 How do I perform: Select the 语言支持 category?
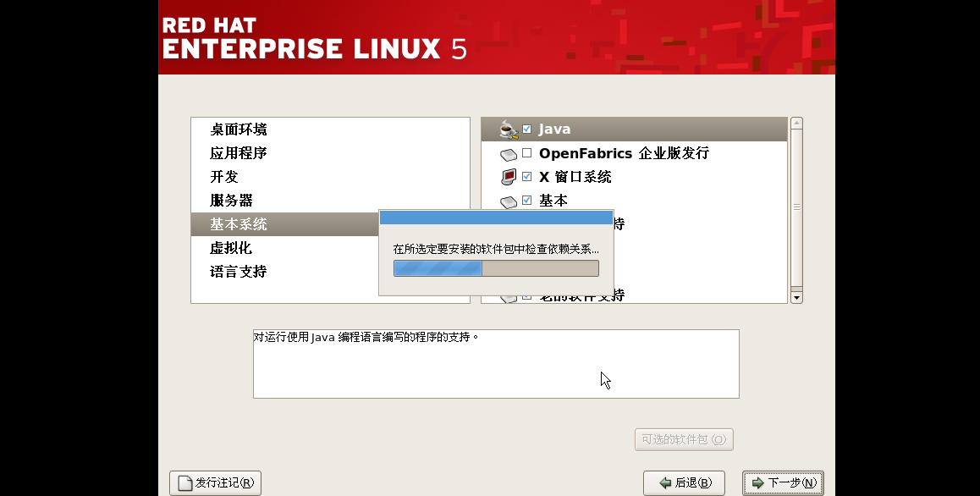click(239, 271)
